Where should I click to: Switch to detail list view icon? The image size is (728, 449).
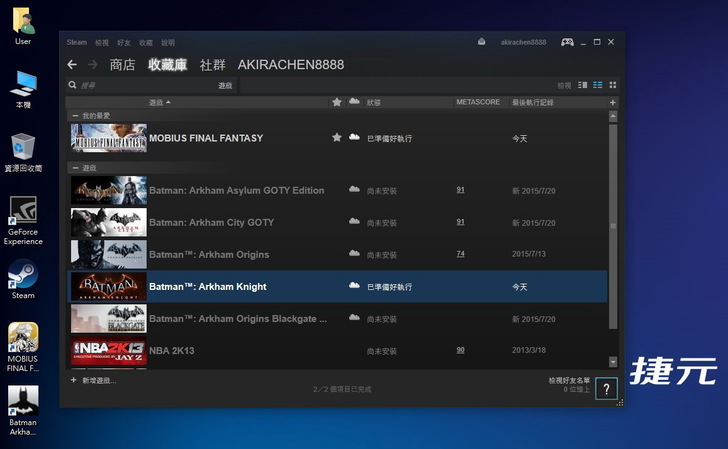click(x=598, y=85)
